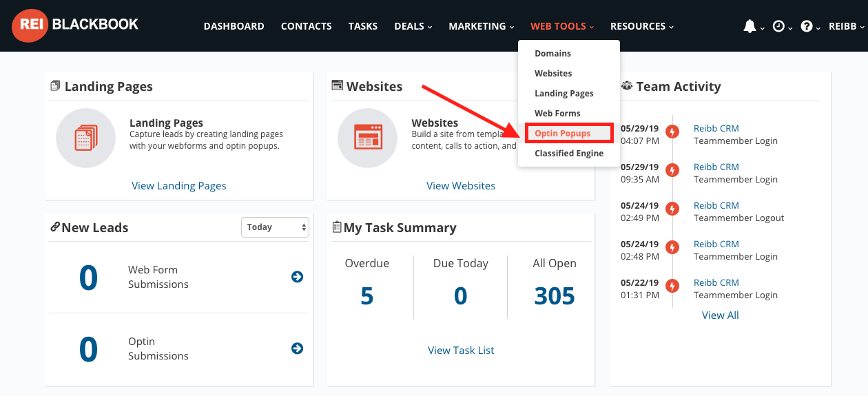Click the Optin Submissions label
Image resolution: width=868 pixels, height=396 pixels.
click(x=158, y=348)
